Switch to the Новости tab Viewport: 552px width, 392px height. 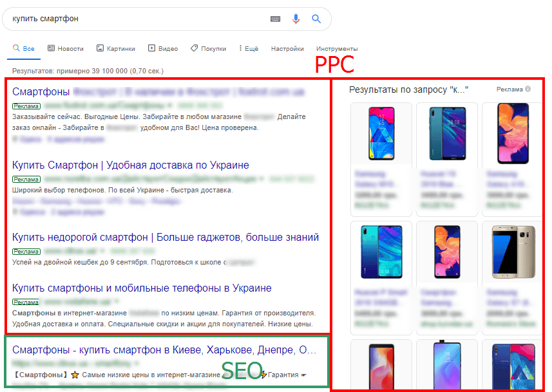coord(65,48)
